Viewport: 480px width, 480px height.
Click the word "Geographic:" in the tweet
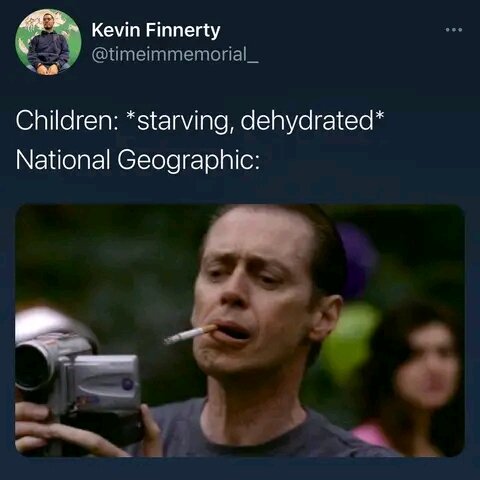click(x=188, y=161)
